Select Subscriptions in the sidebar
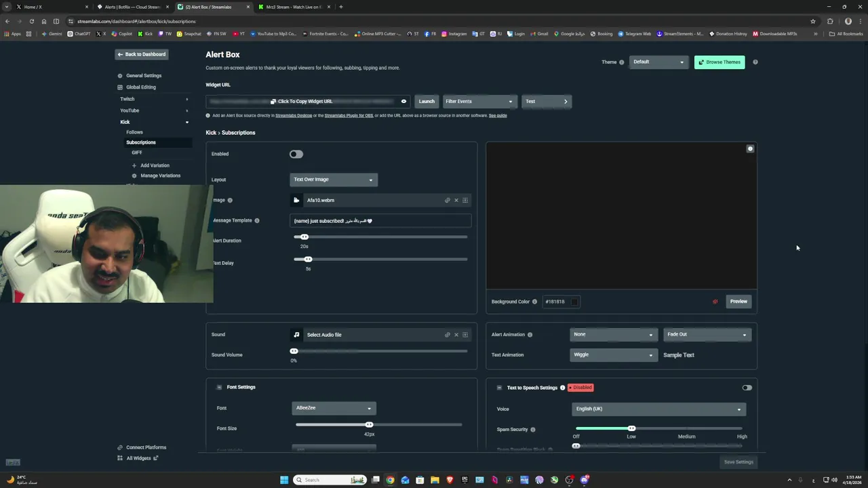The width and height of the screenshot is (868, 488). tap(141, 142)
